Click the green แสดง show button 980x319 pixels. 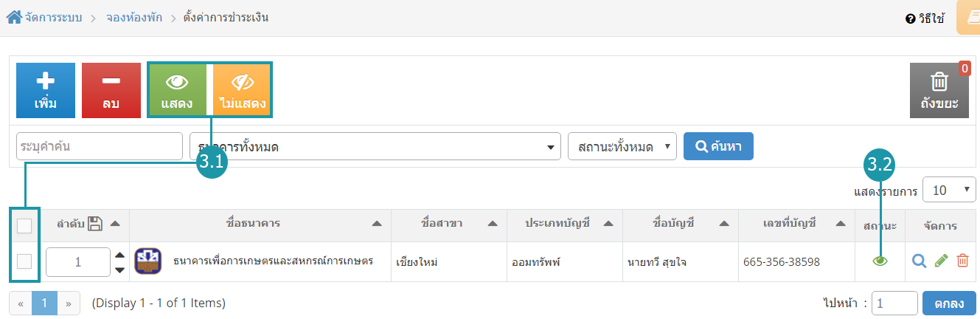(177, 90)
